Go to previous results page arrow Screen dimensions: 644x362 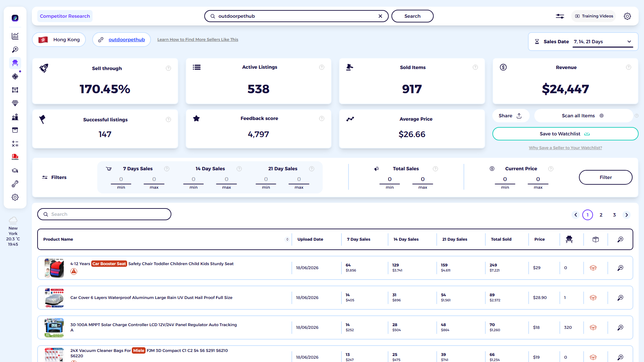pos(576,215)
